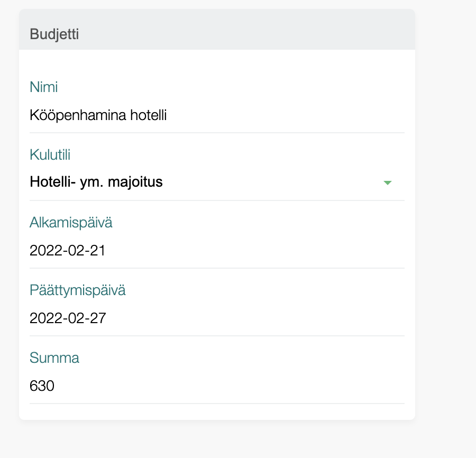Image resolution: width=476 pixels, height=458 pixels.
Task: Click the word 'hotelli' in Nimi
Action: (149, 115)
